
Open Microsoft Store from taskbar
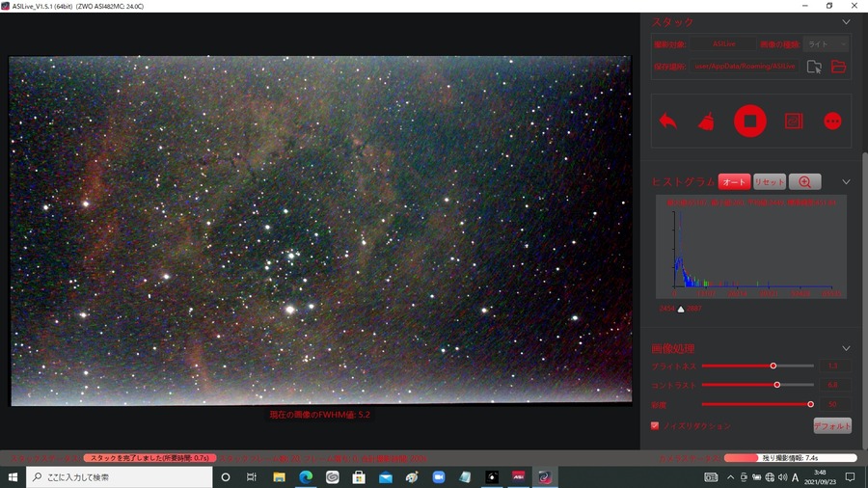click(x=359, y=477)
